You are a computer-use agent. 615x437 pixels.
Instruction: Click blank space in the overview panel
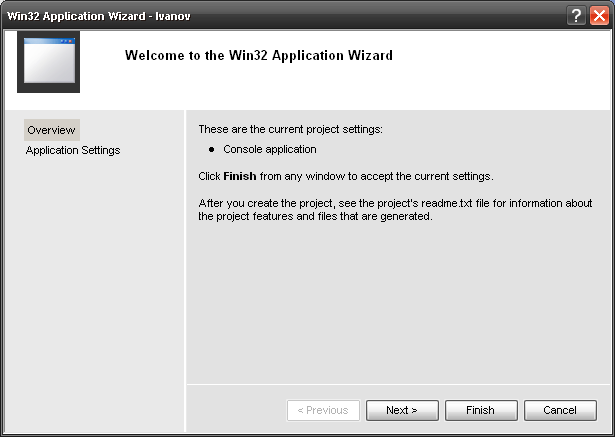pos(398,302)
